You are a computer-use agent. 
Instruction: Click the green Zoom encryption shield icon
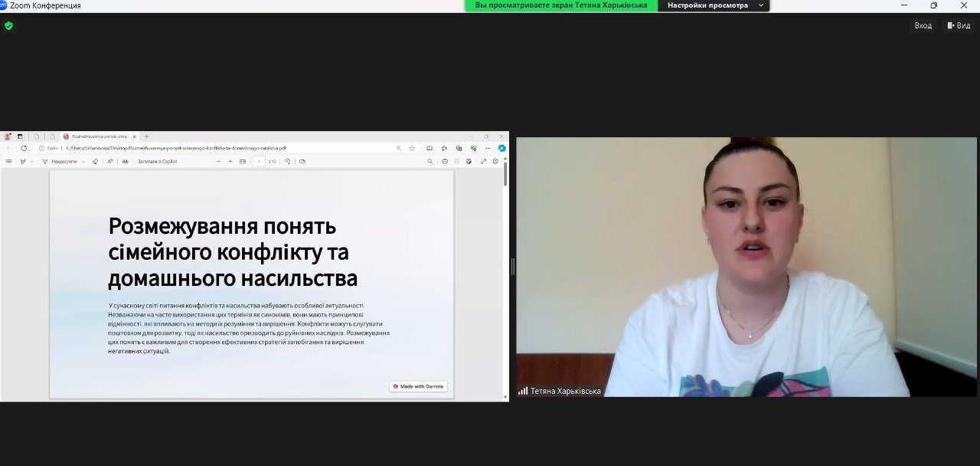click(x=8, y=25)
